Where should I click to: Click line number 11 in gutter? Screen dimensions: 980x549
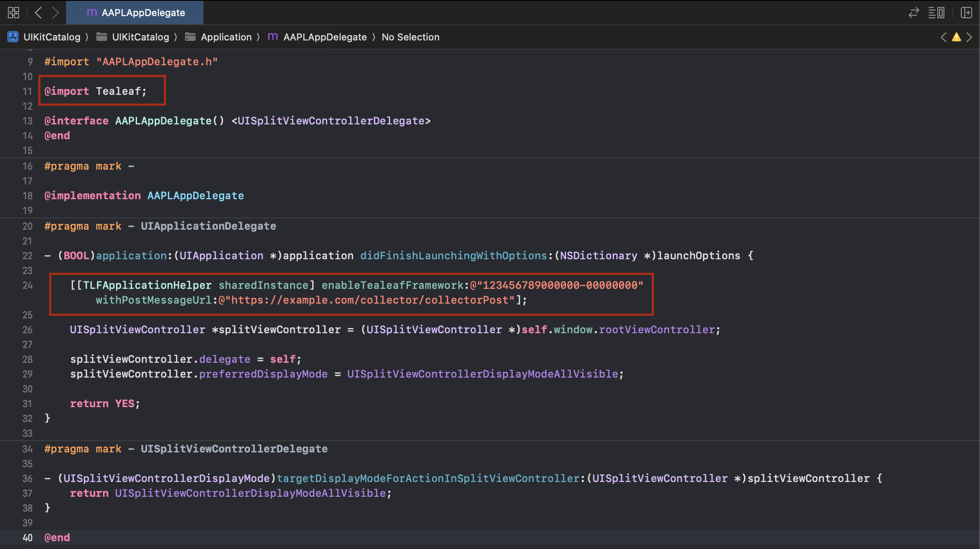point(27,91)
